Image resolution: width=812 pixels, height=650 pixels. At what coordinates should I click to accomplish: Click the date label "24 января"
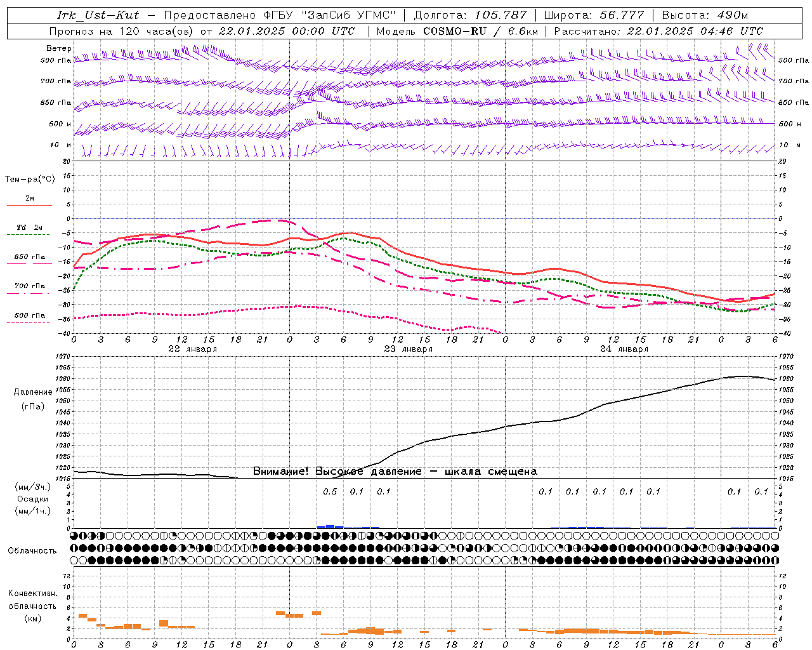(x=624, y=349)
